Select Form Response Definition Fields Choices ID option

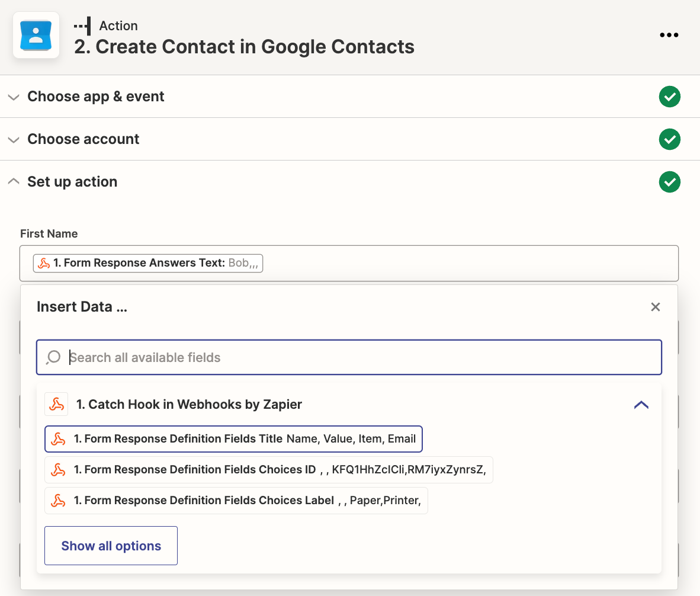pos(268,470)
